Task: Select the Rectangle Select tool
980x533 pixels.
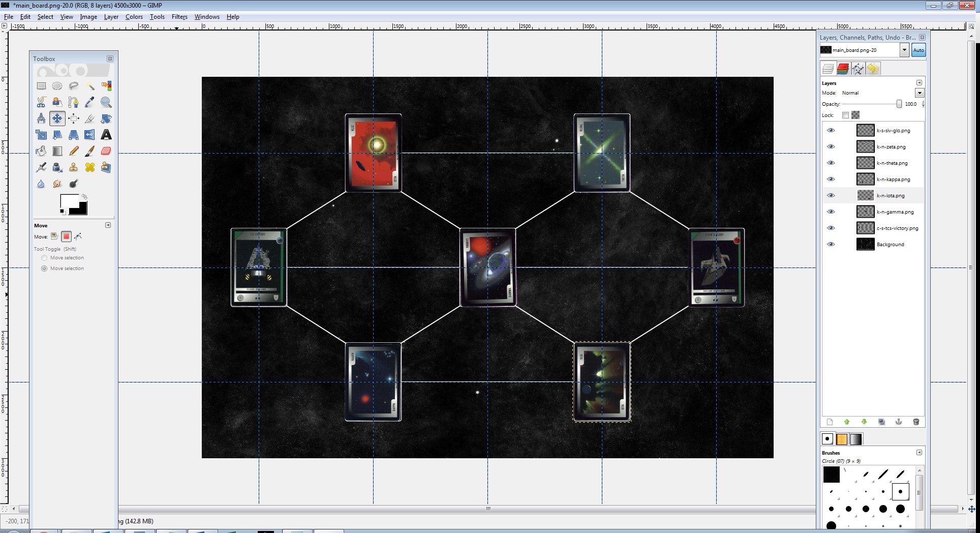Action: [41, 86]
